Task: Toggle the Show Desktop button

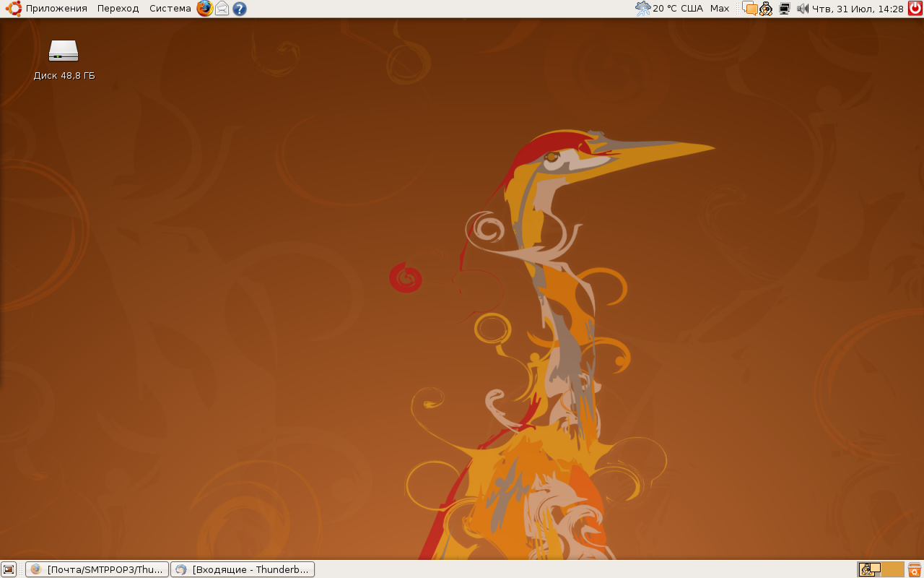Action: pos(9,569)
